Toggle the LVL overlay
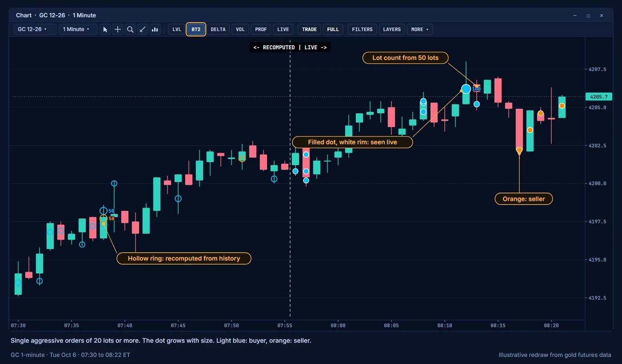Screen dimensions: 622x364 (177, 29)
